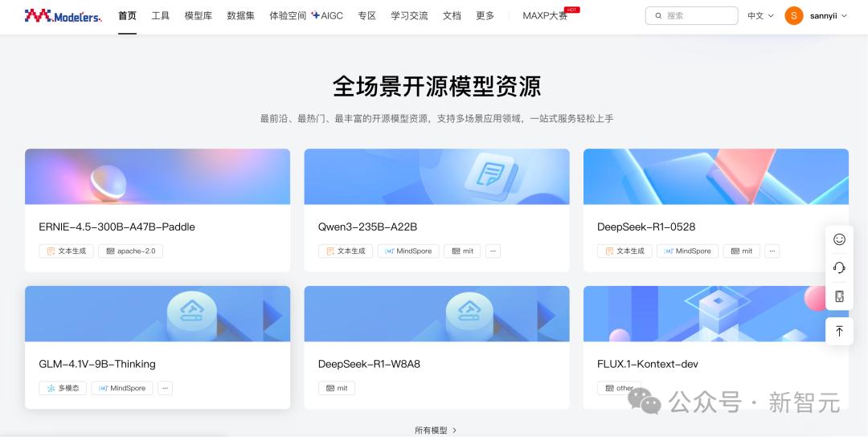Screen dimensions: 868x437
Task: Click mit license tag on Qwen3 card
Action: [462, 251]
